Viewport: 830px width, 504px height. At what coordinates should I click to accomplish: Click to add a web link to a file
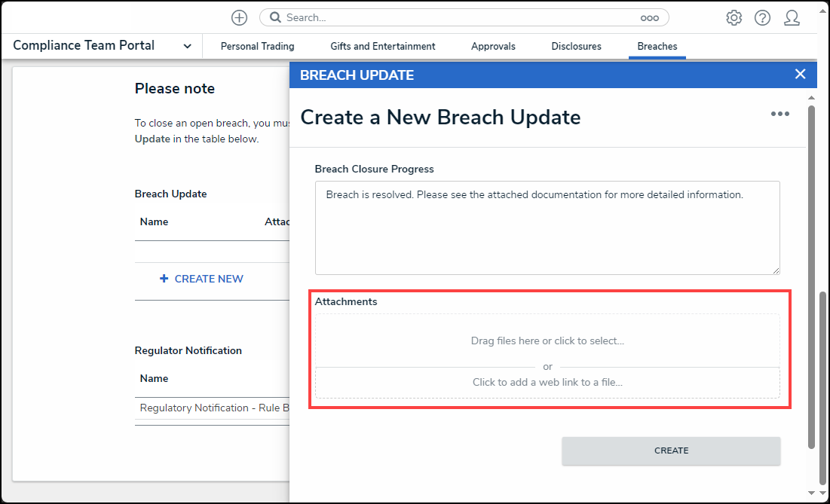click(547, 382)
